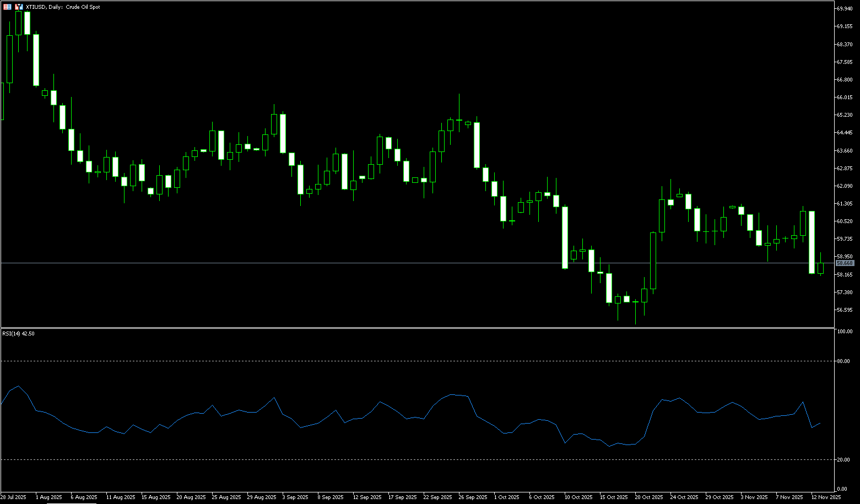Click the RSI 20.00 dashed level line

[386, 459]
